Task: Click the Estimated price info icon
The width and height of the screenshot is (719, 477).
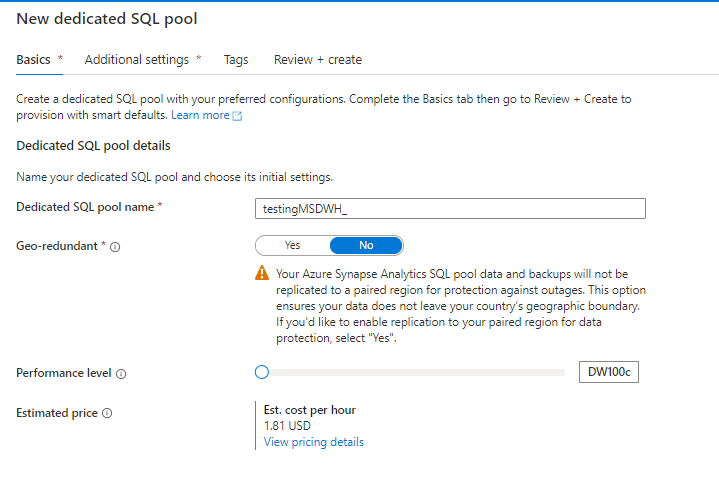Action: point(107,413)
